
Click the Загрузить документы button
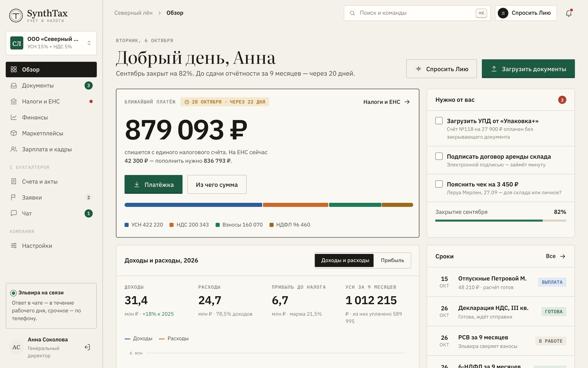[528, 69]
